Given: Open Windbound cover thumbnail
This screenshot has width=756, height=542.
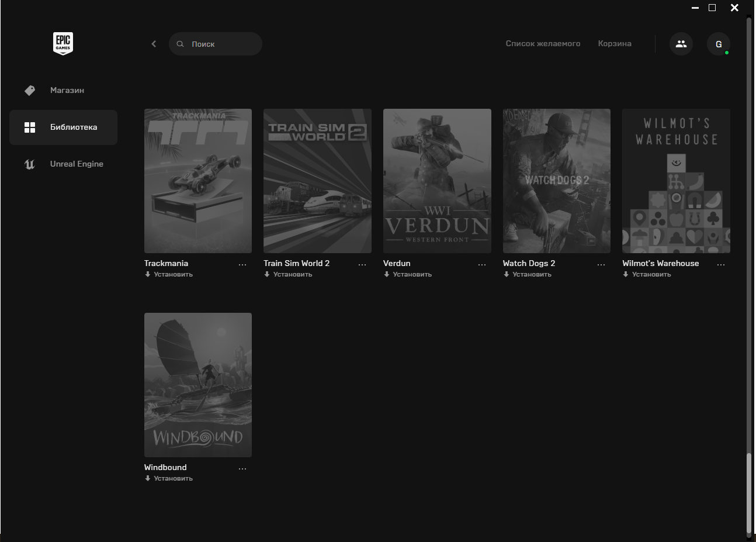Looking at the screenshot, I should 198,385.
